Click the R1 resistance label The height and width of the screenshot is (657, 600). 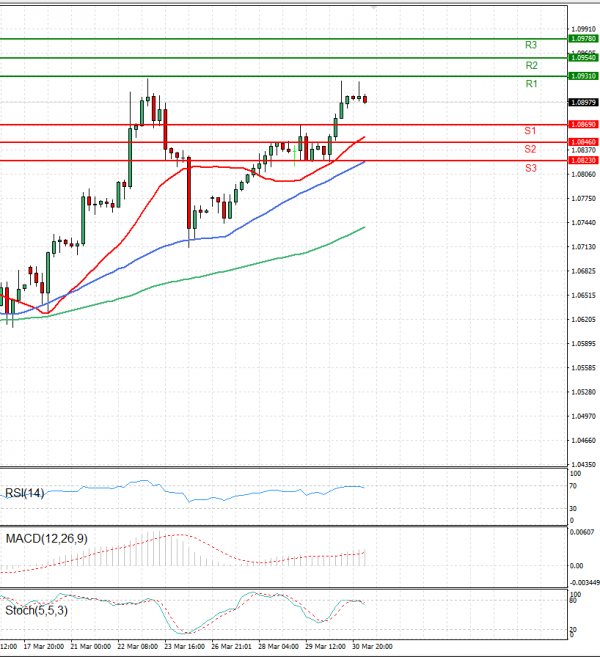tap(531, 84)
